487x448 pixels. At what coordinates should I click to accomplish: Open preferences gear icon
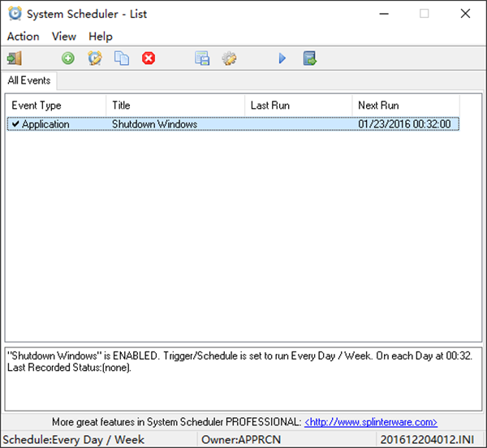coord(229,58)
